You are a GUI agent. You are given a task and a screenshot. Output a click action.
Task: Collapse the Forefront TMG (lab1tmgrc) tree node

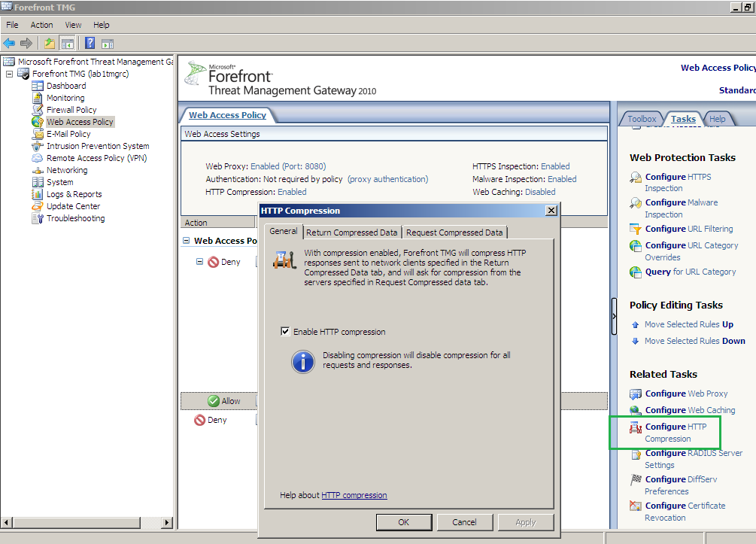tap(9, 74)
